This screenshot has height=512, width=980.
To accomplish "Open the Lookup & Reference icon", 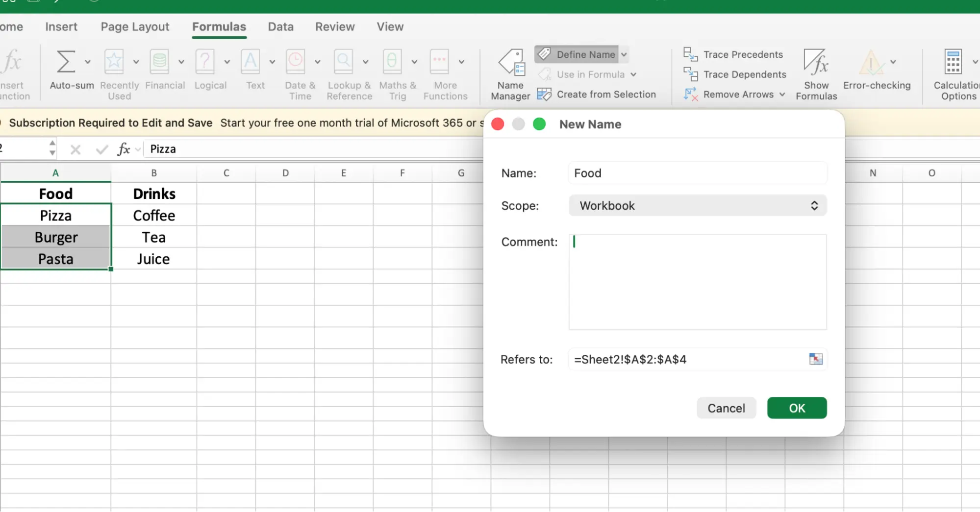I will tap(344, 62).
